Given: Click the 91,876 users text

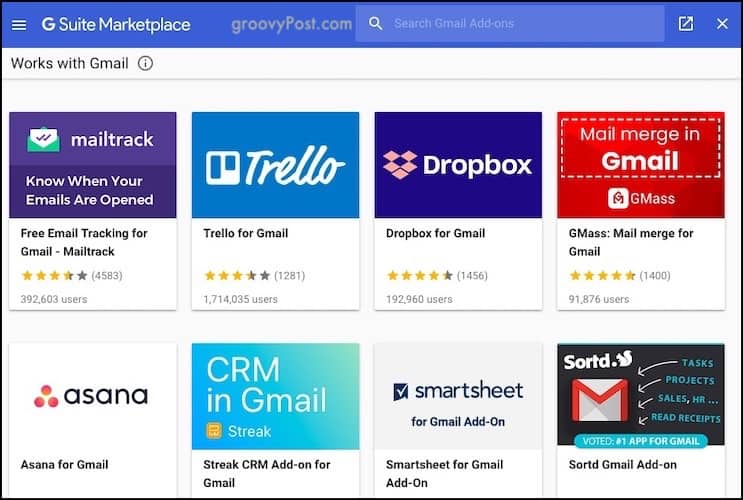Looking at the screenshot, I should (x=599, y=299).
